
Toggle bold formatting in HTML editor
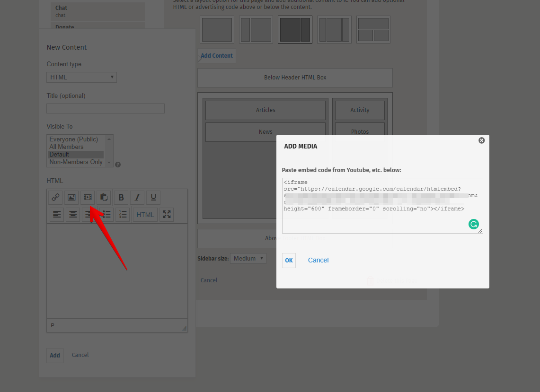[121, 197]
